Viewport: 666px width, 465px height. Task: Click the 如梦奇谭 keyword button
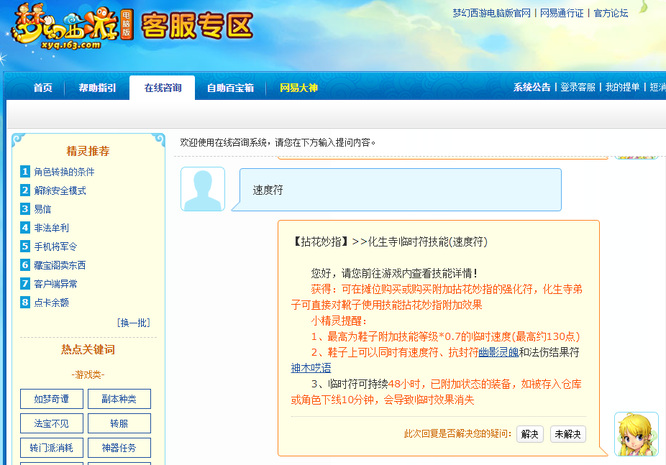(x=51, y=399)
